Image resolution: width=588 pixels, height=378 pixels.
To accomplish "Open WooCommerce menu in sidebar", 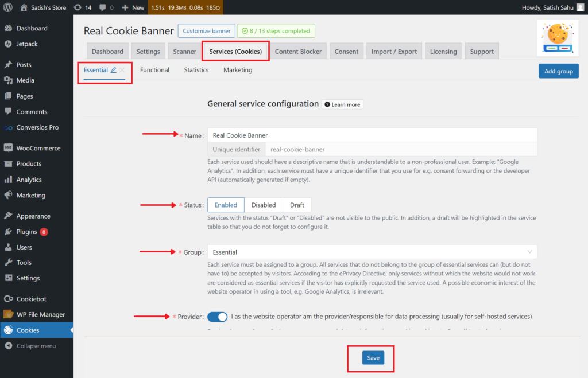I will point(37,148).
